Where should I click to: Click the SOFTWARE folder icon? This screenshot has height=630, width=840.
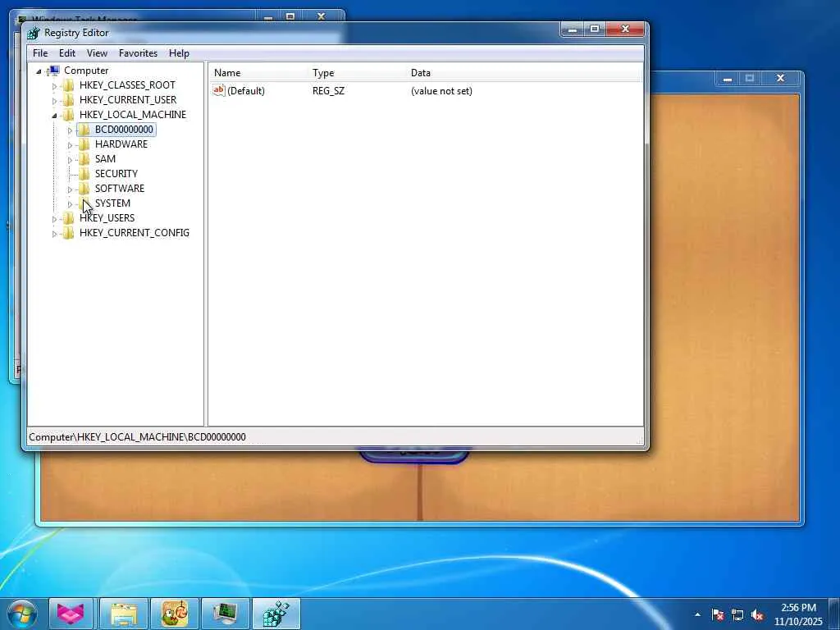(x=84, y=188)
